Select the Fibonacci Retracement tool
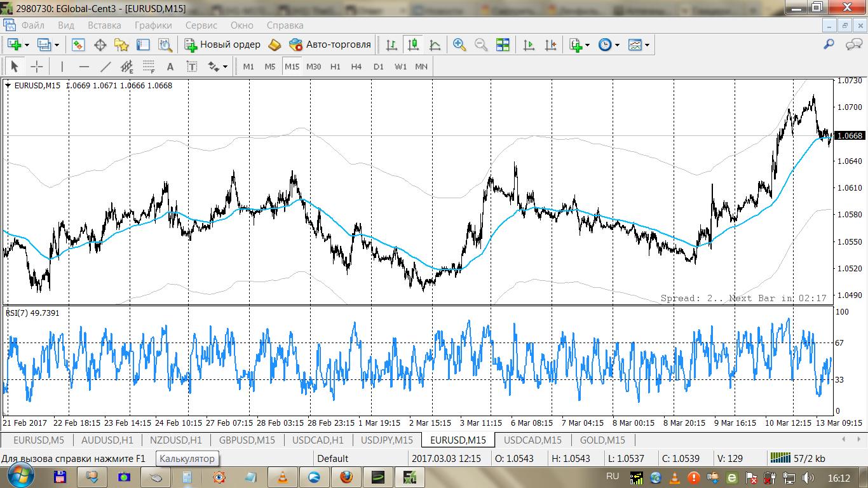Image resolution: width=868 pixels, height=488 pixels. tap(149, 66)
